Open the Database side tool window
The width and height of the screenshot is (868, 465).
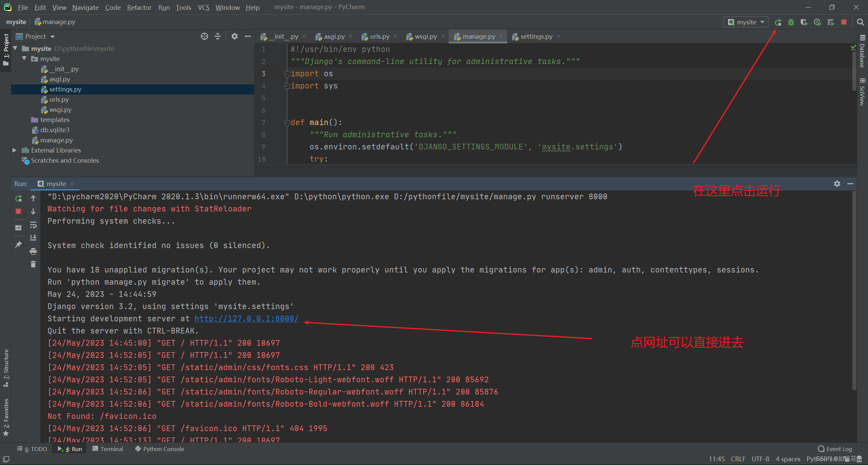[863, 52]
